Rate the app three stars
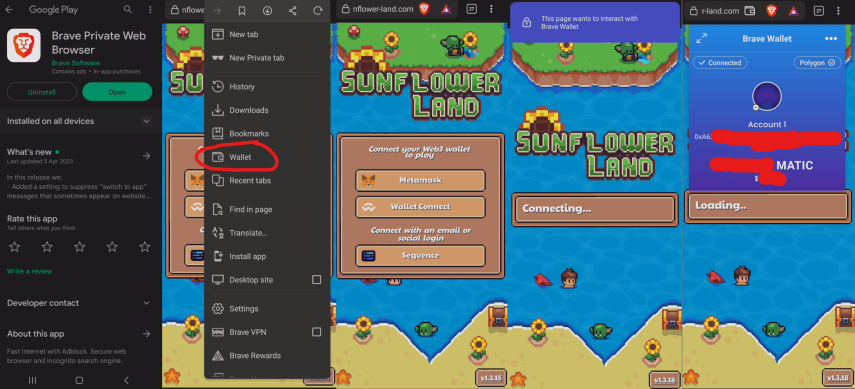855x389 pixels. point(80,247)
